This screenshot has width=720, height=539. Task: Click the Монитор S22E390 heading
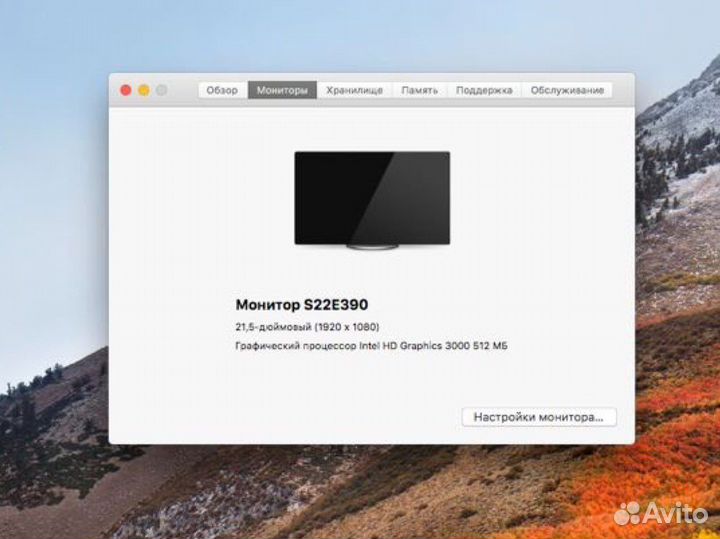coord(302,304)
